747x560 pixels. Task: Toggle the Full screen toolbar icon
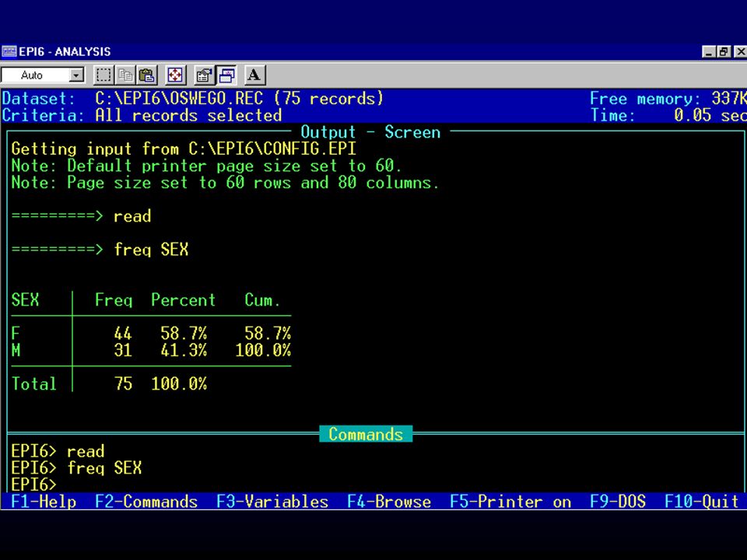coord(175,75)
